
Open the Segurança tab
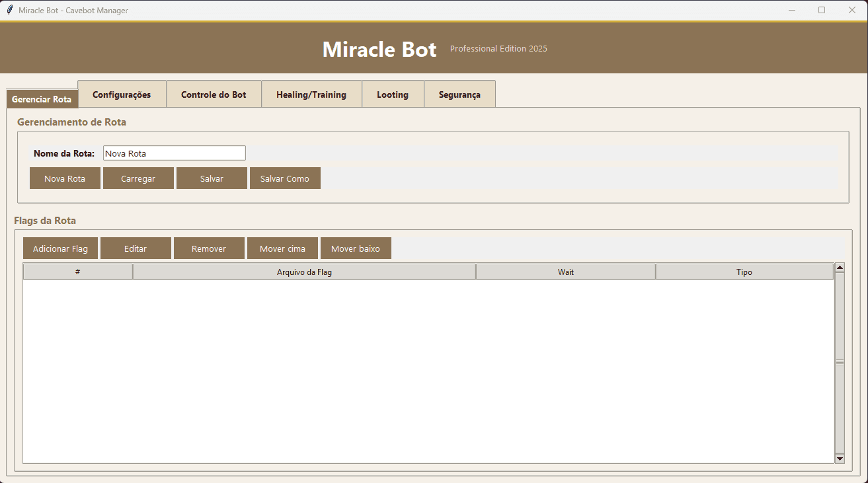[x=459, y=94]
